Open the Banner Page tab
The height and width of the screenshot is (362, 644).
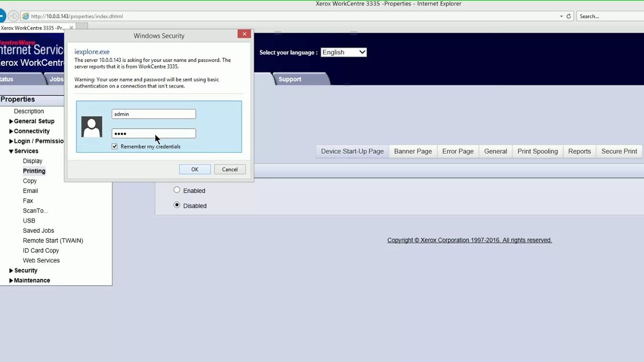pyautogui.click(x=413, y=151)
